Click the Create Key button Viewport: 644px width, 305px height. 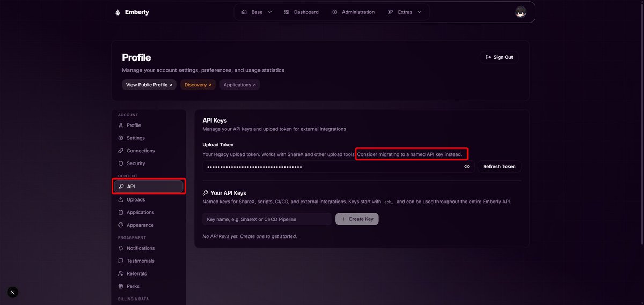point(357,219)
